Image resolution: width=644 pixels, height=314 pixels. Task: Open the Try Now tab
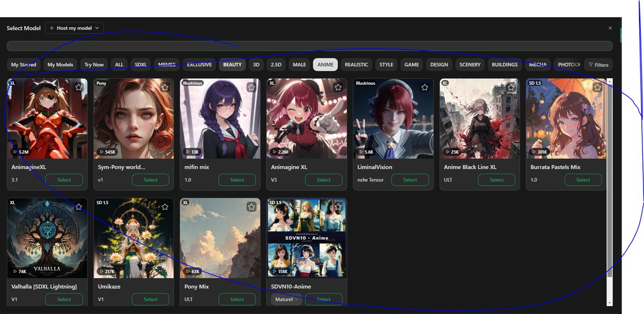point(94,65)
